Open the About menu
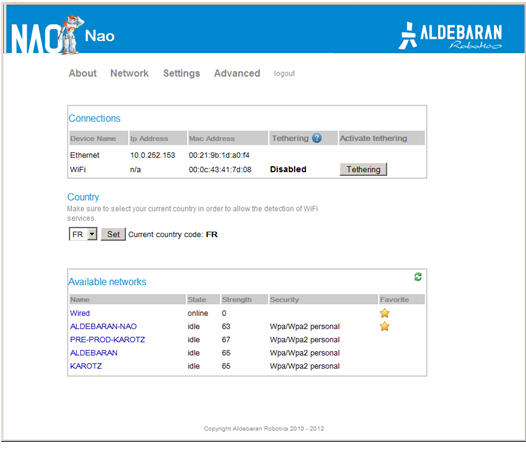The image size is (526, 452). (x=83, y=73)
